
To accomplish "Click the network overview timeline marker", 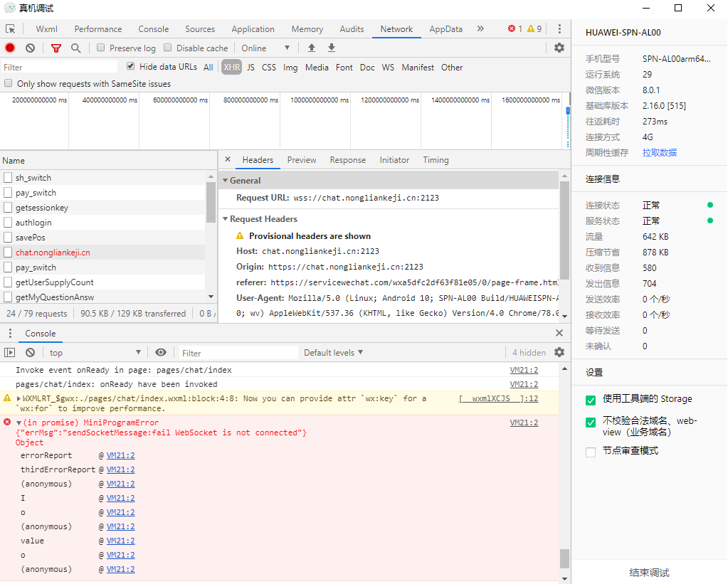I will coord(568,110).
